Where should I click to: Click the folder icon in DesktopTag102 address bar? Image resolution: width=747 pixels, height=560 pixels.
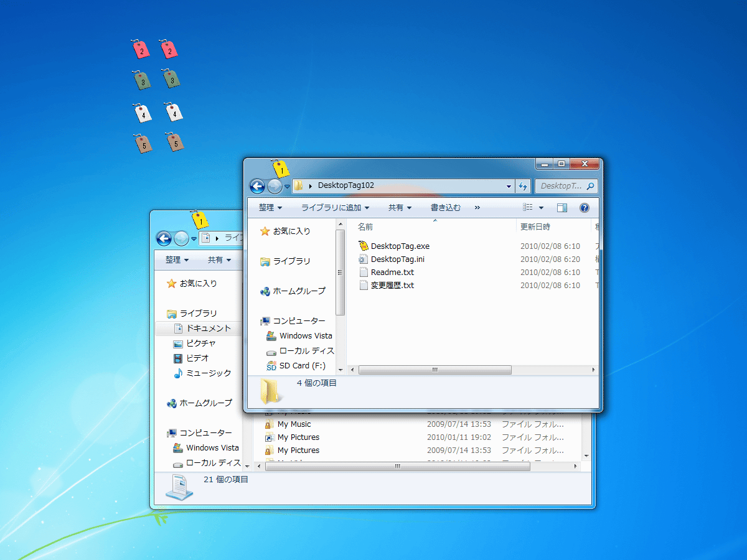click(299, 185)
